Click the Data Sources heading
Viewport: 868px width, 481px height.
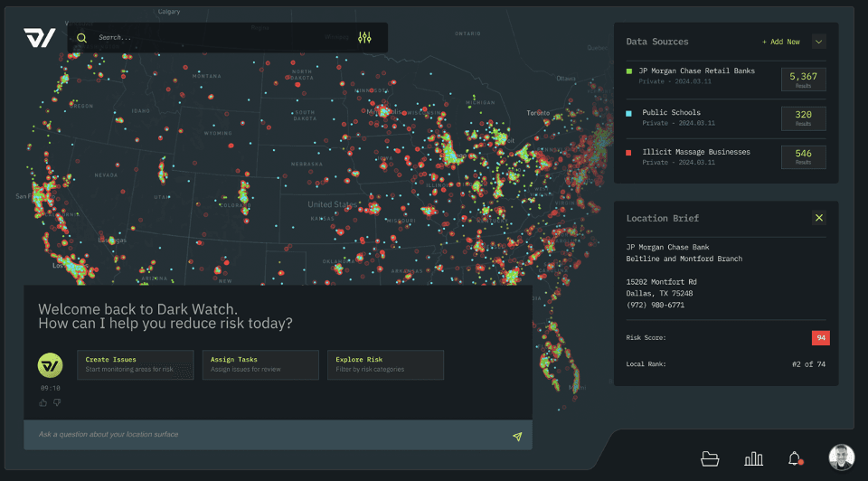657,42
